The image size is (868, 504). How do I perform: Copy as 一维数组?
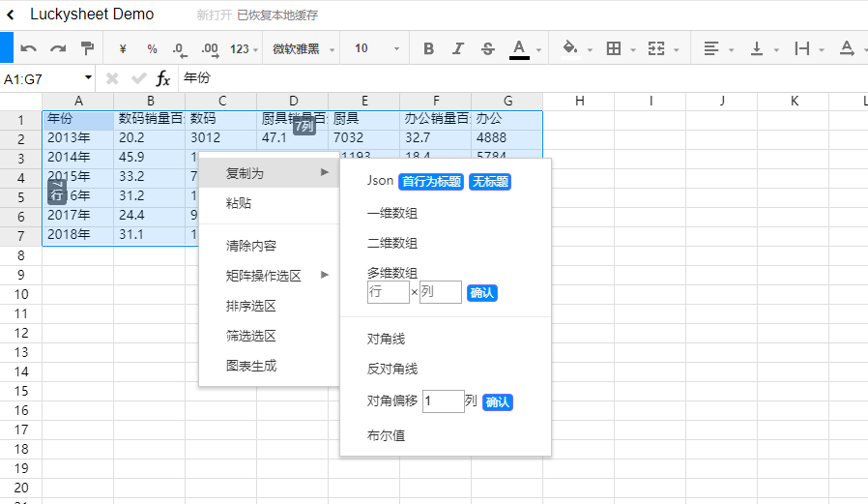click(x=391, y=213)
